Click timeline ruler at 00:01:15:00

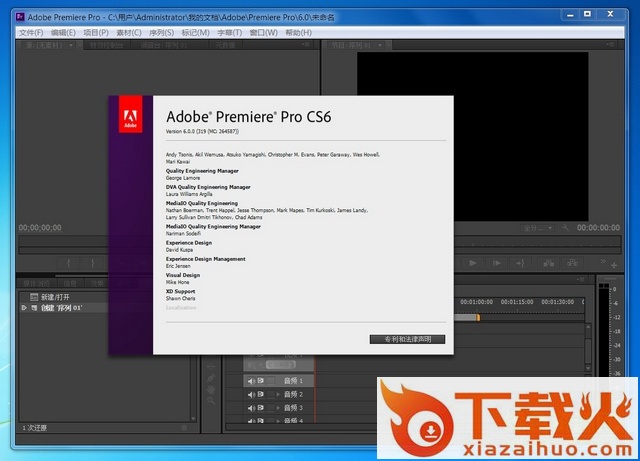pyautogui.click(x=517, y=302)
